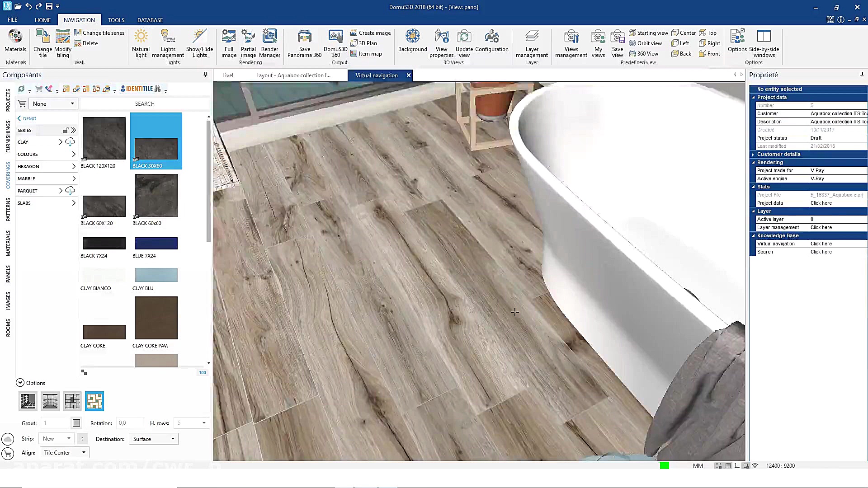Viewport: 868px width, 488px height.
Task: Open the Destination Surface dropdown
Action: point(154,439)
